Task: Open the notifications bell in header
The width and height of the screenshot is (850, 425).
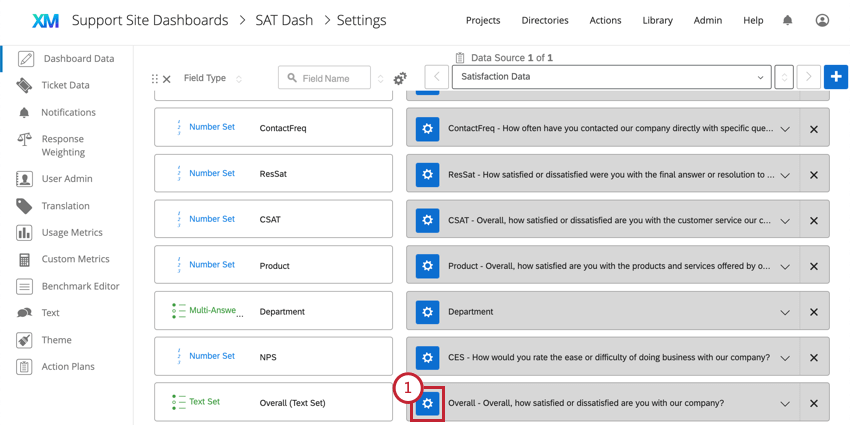Action: point(787,21)
